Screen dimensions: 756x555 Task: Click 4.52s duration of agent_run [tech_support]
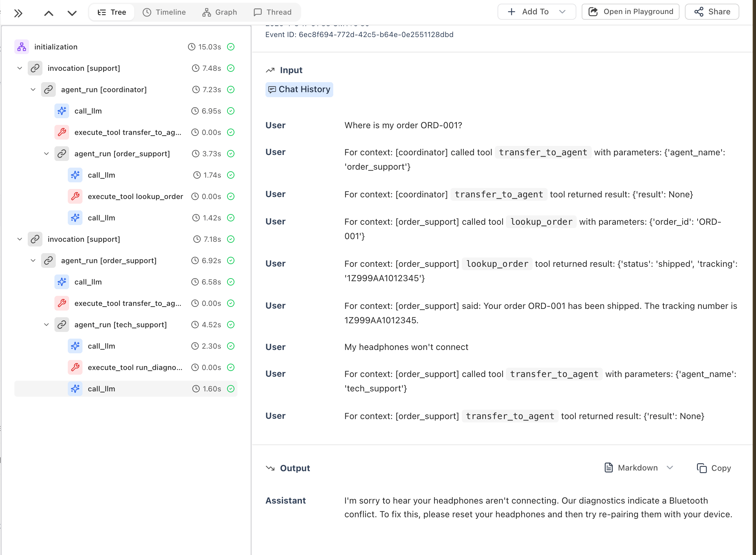click(211, 325)
